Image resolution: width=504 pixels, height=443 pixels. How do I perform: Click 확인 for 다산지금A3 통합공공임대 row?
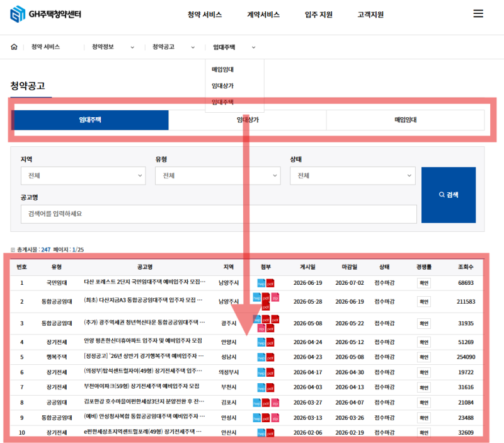424,302
